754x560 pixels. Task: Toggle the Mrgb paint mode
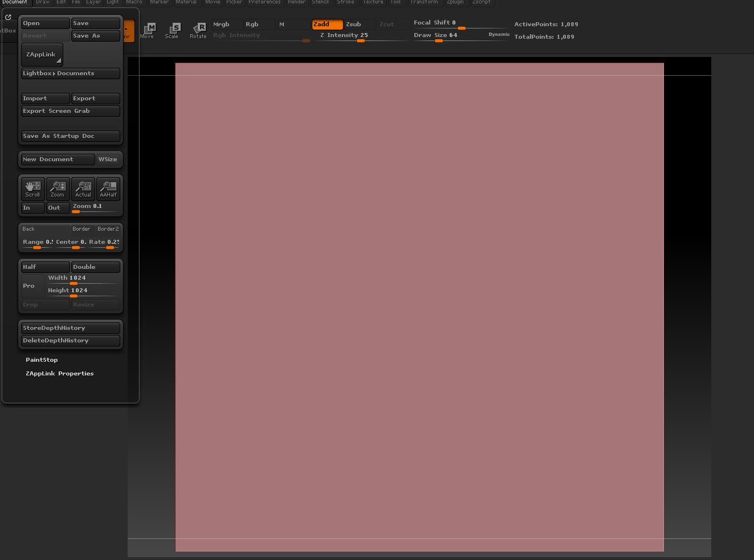coord(227,24)
